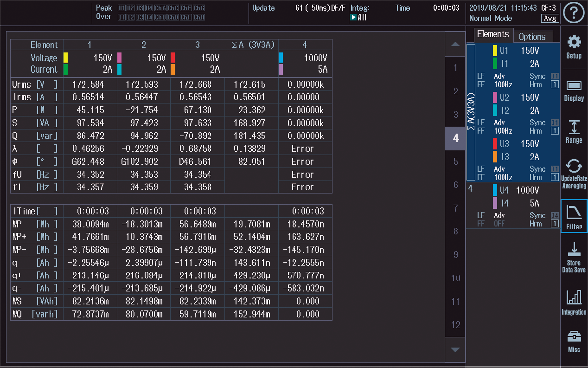The image size is (588, 368).
Task: Select display page 9
Action: [455, 255]
